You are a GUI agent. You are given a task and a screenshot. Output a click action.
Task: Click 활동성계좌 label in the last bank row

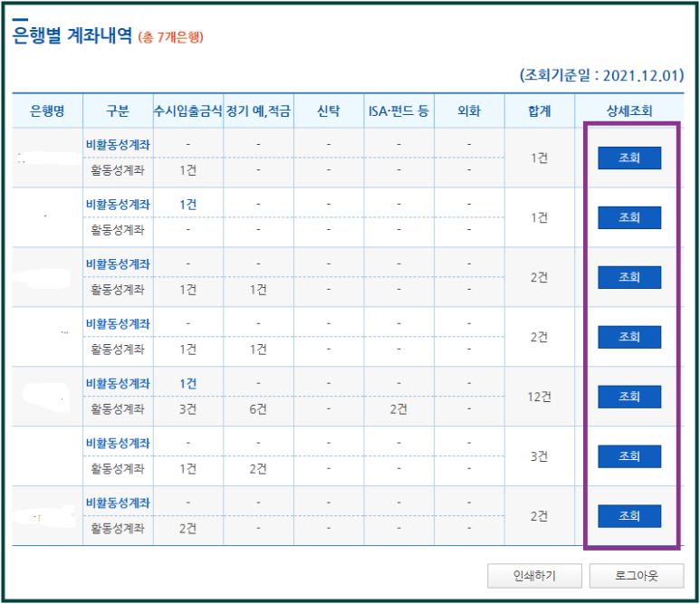118,529
